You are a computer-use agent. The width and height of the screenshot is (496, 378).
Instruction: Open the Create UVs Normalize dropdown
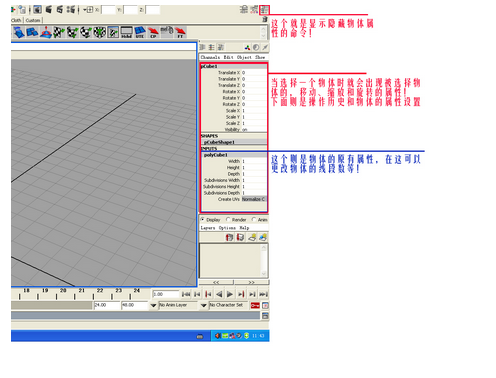(x=254, y=199)
